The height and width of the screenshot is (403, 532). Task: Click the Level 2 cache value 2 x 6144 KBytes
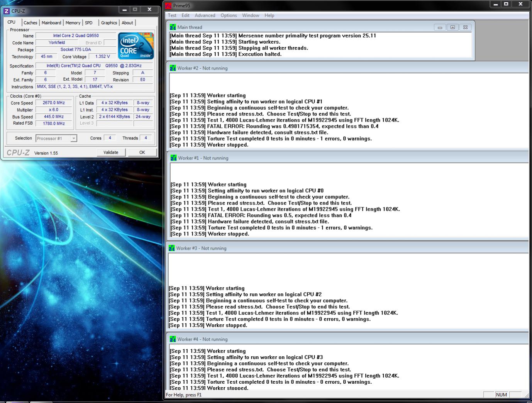coord(115,117)
